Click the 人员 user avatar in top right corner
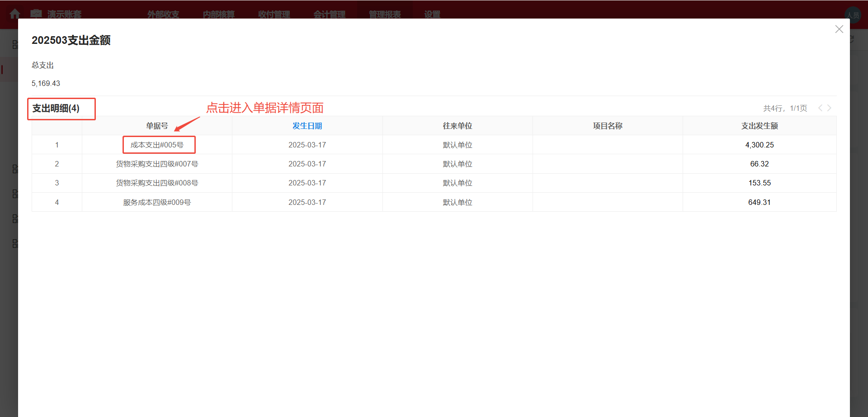The height and width of the screenshot is (417, 868). point(853,14)
